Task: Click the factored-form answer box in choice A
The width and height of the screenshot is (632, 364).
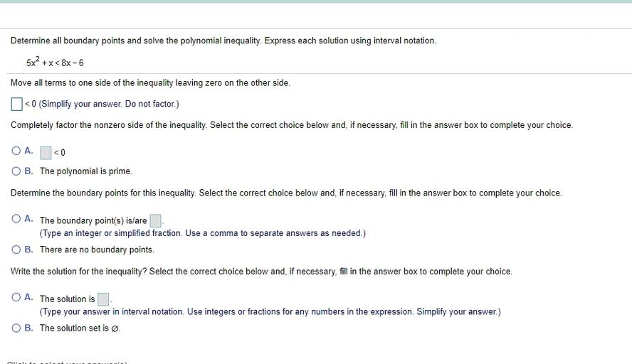Action: click(x=46, y=152)
